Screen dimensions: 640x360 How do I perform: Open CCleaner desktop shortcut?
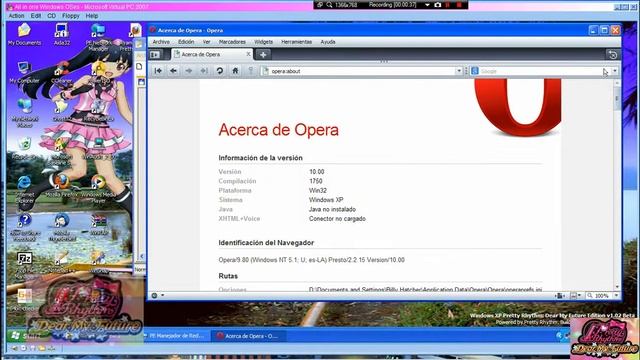click(x=62, y=73)
